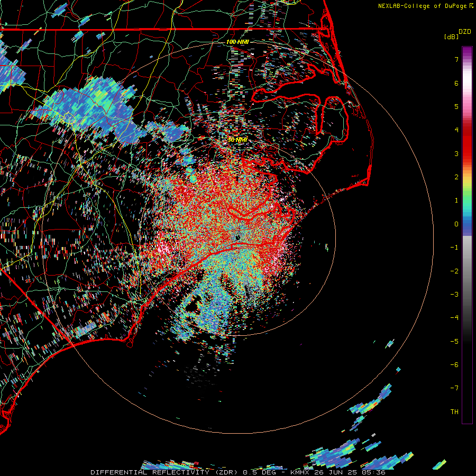Click the 4 value on color scale

click(456, 130)
